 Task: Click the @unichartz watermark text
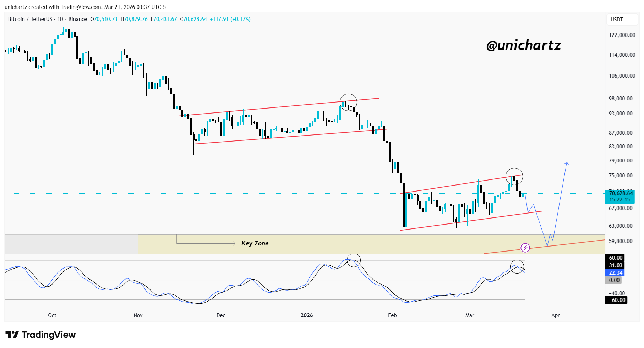click(523, 46)
